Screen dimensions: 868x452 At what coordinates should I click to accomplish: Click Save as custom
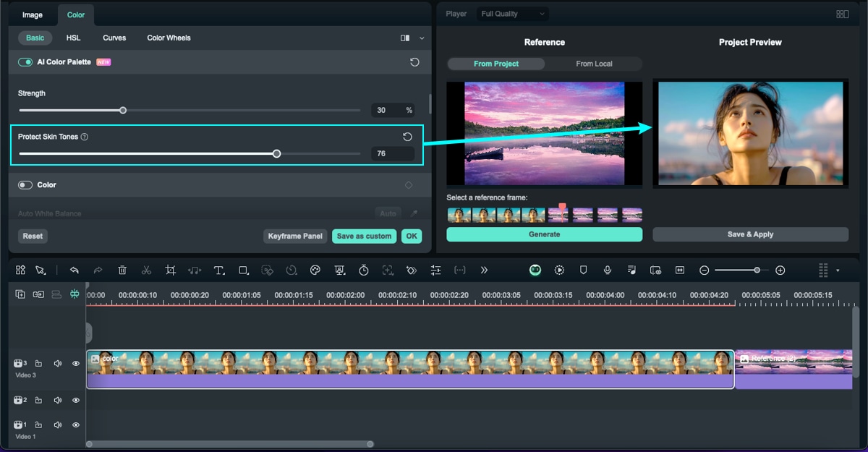[365, 236]
